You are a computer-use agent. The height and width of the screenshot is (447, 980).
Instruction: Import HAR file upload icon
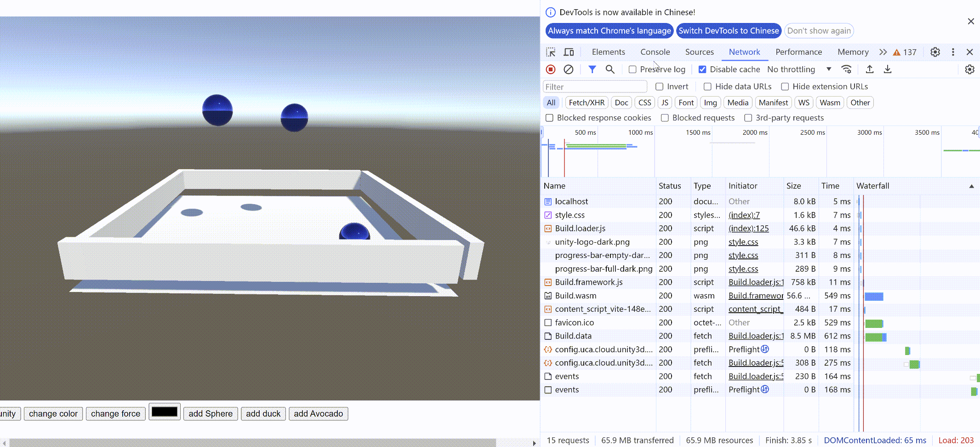pos(870,69)
